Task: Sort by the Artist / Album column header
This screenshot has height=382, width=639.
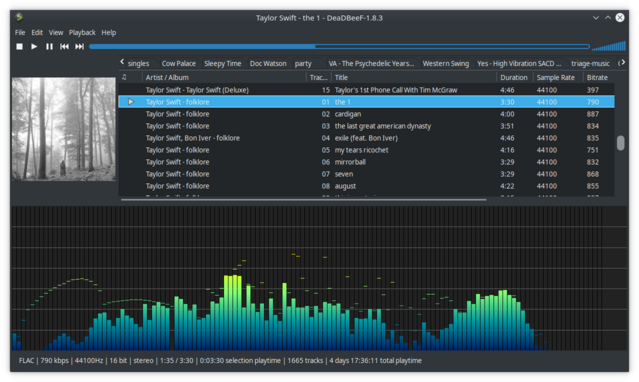Action: pos(224,77)
